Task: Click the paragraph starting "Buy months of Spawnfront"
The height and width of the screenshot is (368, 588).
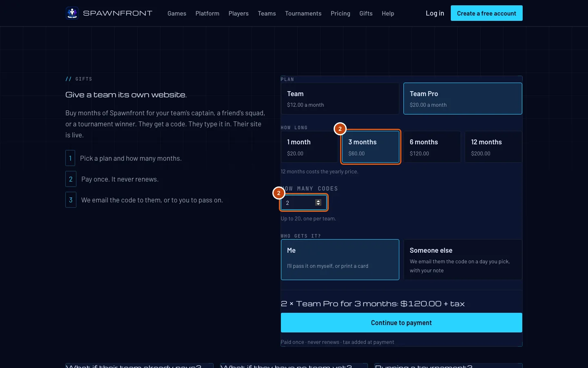Action: pyautogui.click(x=165, y=124)
